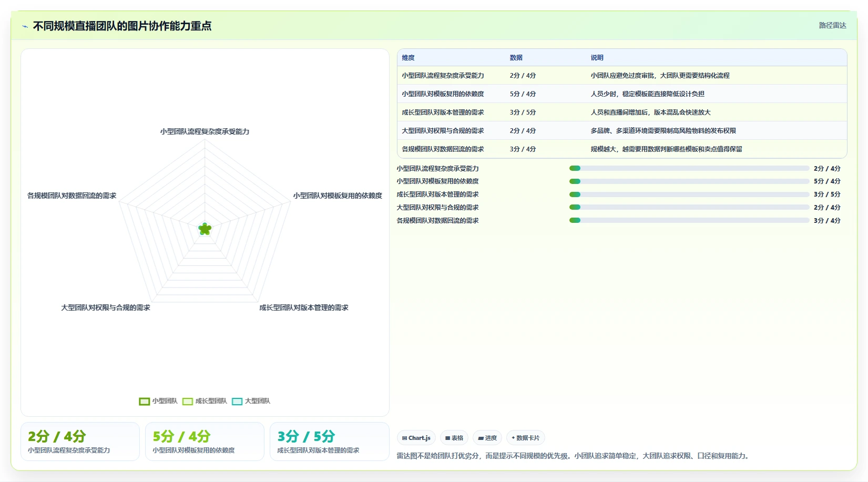868x482 pixels.
Task: Click the 表格 chip
Action: click(454, 438)
